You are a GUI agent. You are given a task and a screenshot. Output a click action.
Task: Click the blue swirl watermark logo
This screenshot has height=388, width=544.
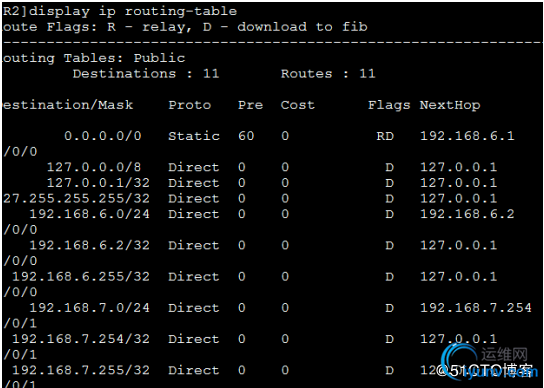(x=457, y=361)
